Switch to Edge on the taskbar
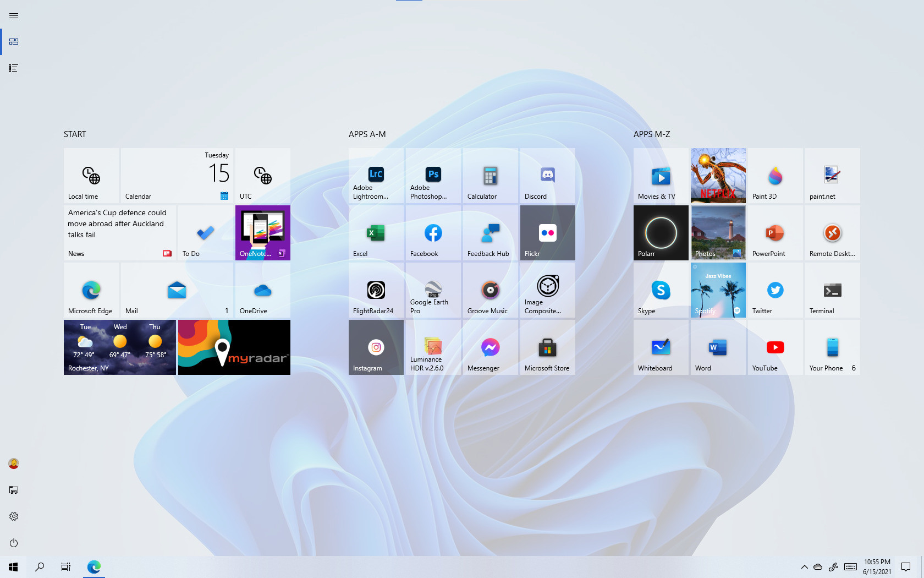 pyautogui.click(x=94, y=567)
